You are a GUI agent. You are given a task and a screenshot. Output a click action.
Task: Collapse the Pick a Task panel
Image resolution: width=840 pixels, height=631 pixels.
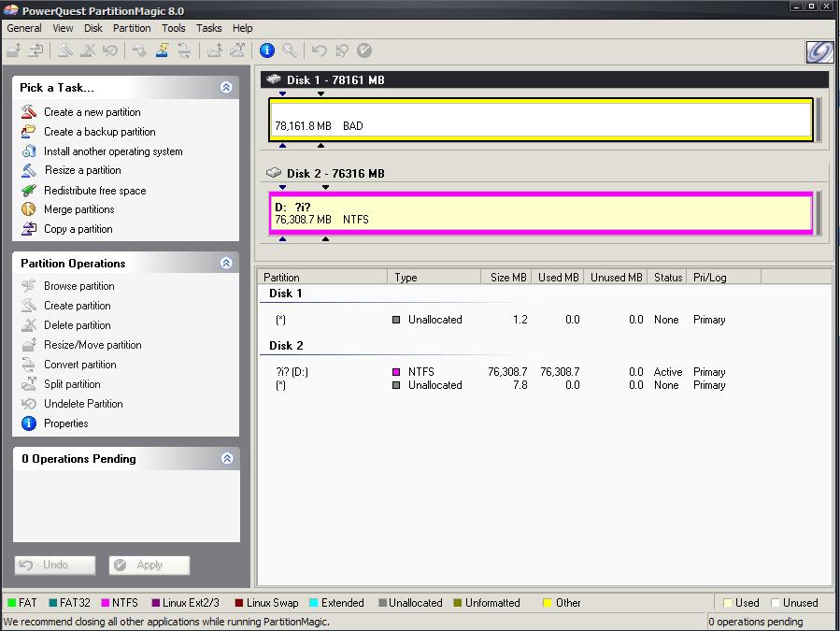226,87
